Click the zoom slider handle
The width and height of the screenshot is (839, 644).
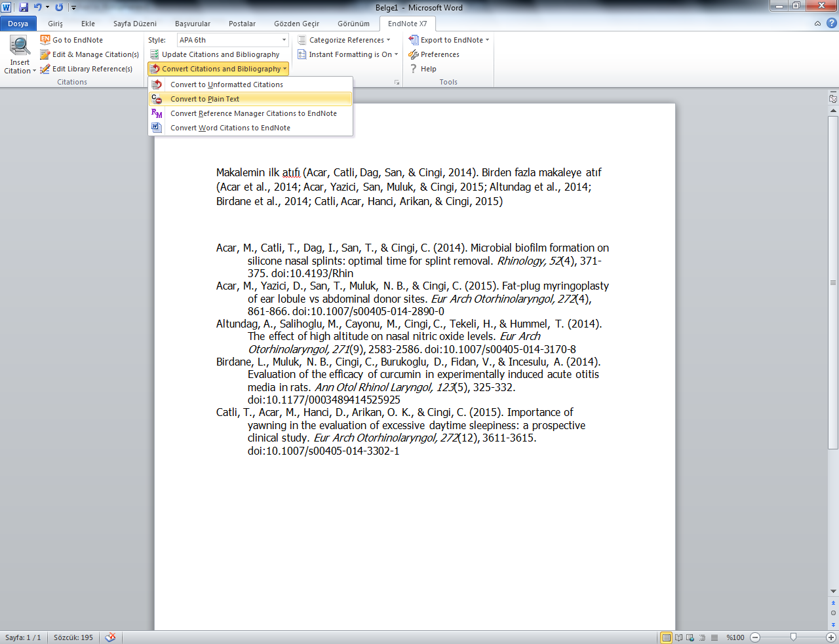(794, 637)
